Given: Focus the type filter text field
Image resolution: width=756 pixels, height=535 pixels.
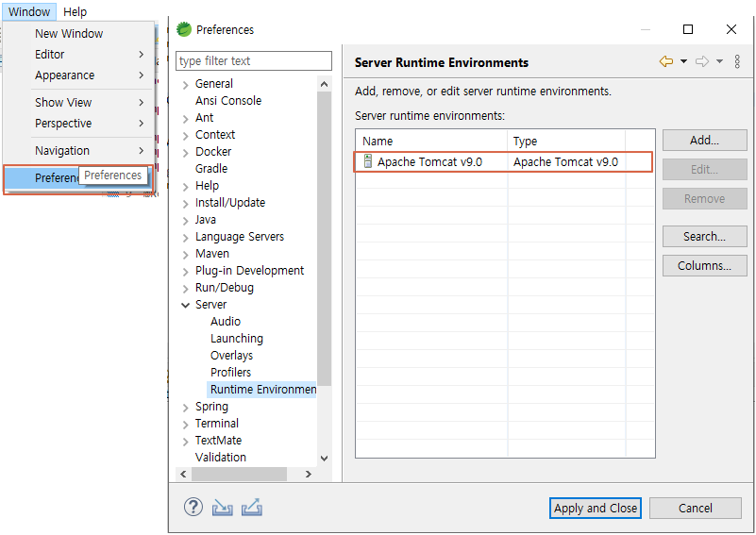Looking at the screenshot, I should pyautogui.click(x=254, y=60).
